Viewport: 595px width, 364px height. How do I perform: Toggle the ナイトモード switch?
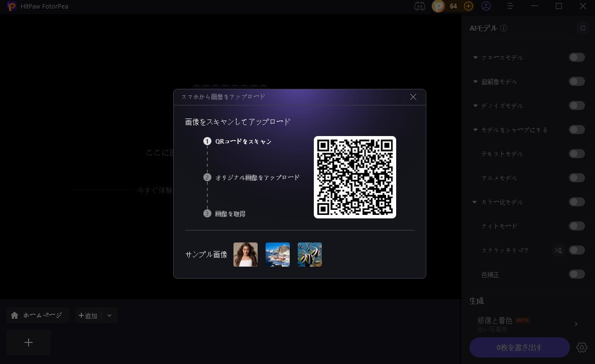[x=577, y=226]
